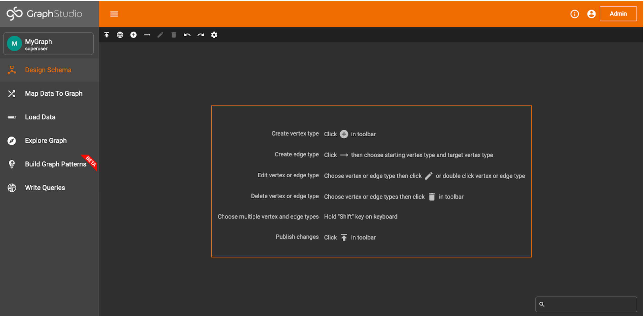Add a vertex type with plus icon

133,35
